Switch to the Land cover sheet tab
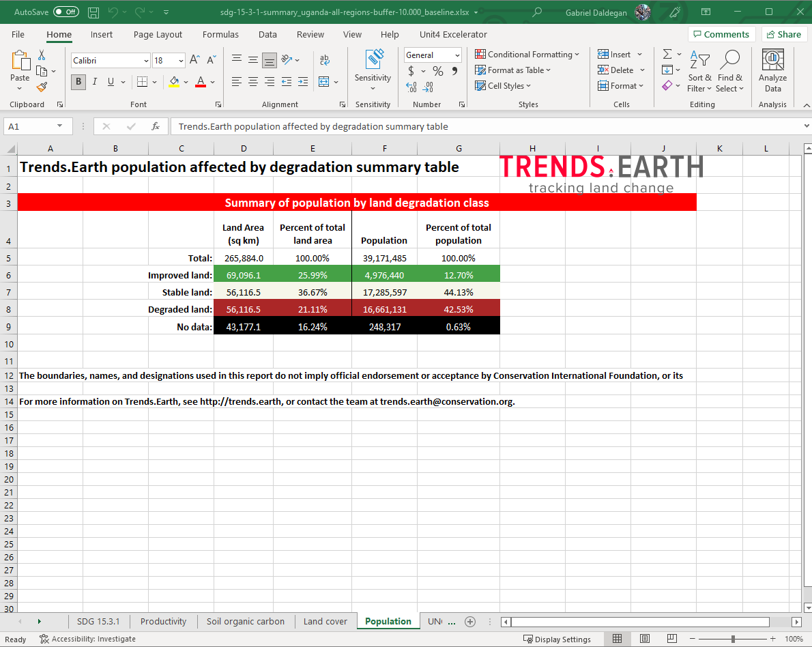The image size is (812, 647). click(325, 621)
